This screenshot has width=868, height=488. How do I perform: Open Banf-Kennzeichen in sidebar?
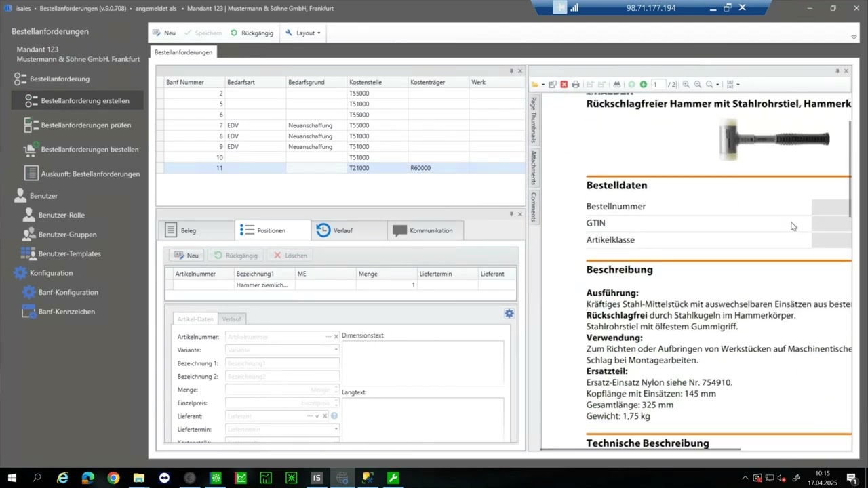pos(58,312)
